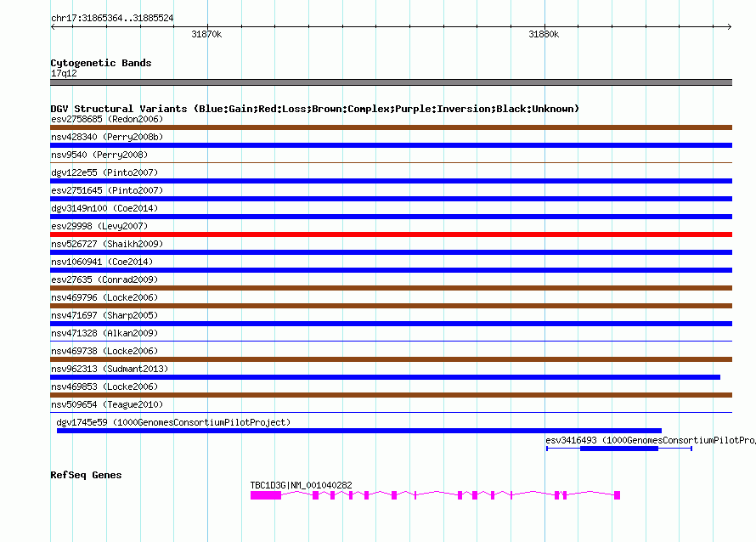The height and width of the screenshot is (542, 756).
Task: Open variant label esv27635 (Conrad2009)
Action: pyautogui.click(x=104, y=279)
